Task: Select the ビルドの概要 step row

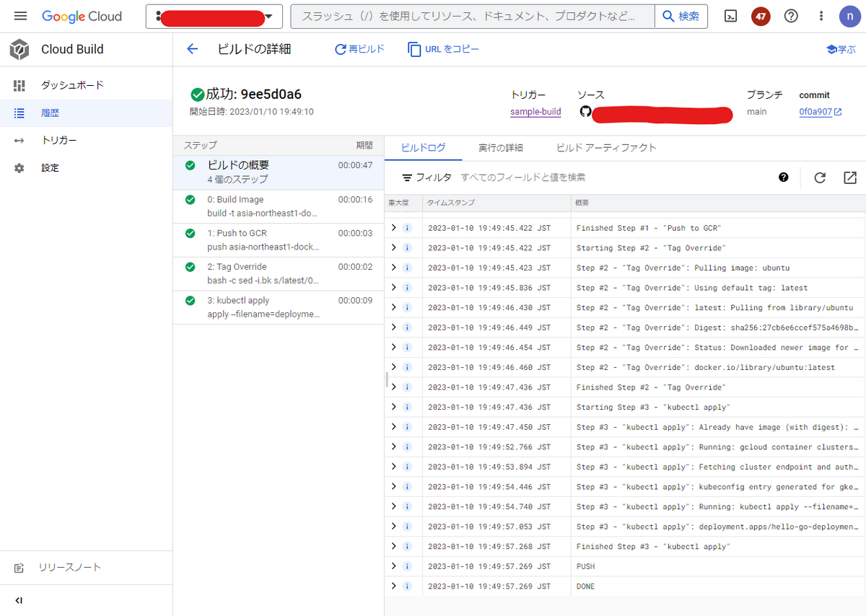Action: click(279, 172)
